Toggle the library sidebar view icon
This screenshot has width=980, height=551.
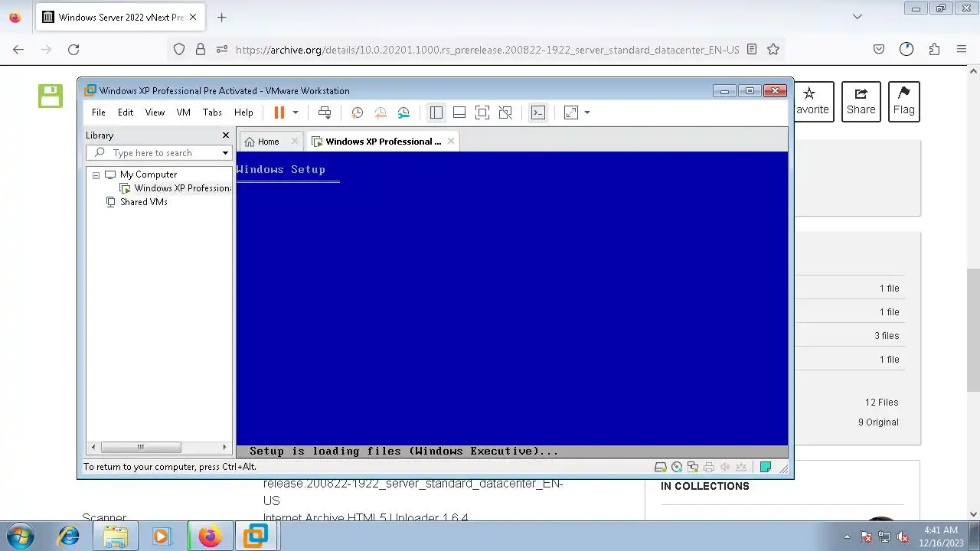(x=436, y=112)
